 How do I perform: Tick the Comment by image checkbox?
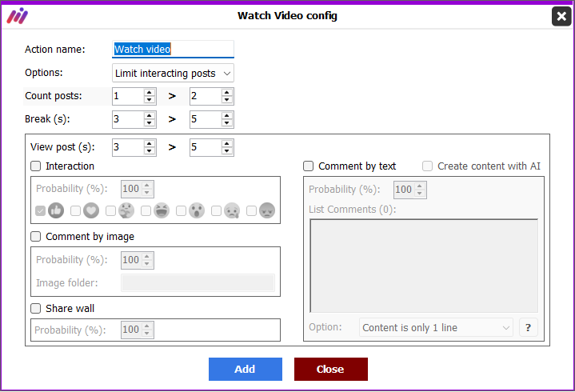tap(35, 237)
